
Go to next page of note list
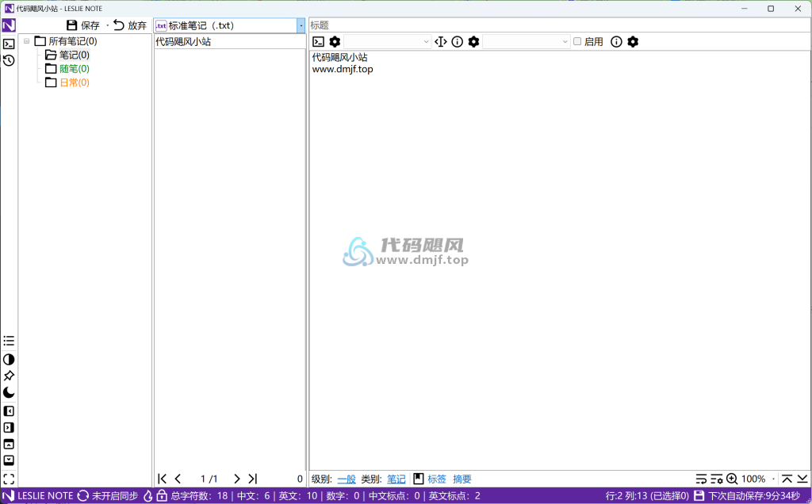coord(236,479)
